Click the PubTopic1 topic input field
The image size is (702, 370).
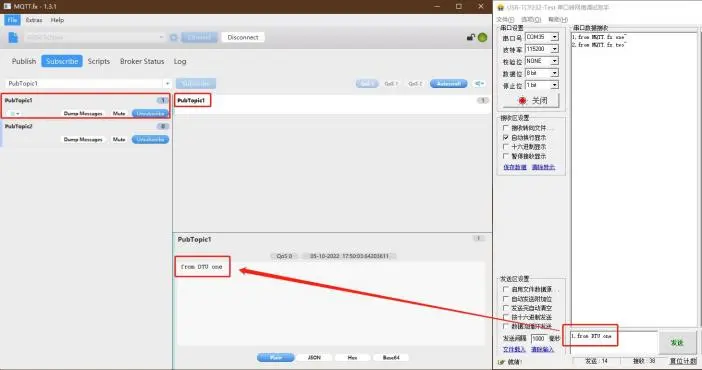click(x=85, y=83)
